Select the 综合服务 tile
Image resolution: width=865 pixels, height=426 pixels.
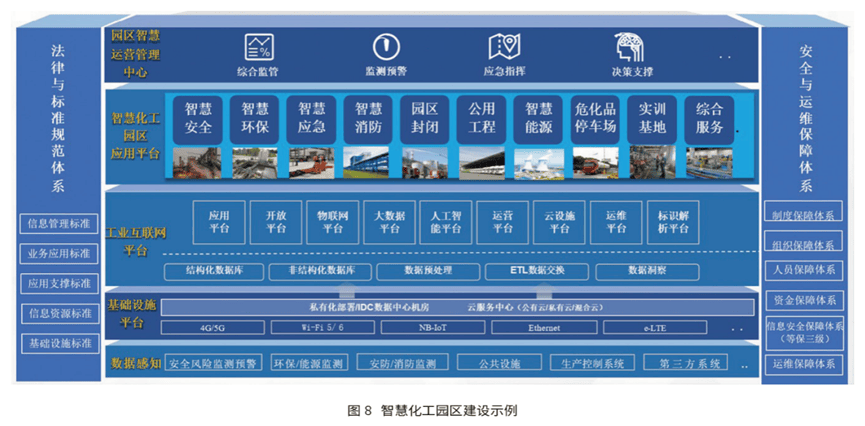coord(709,118)
